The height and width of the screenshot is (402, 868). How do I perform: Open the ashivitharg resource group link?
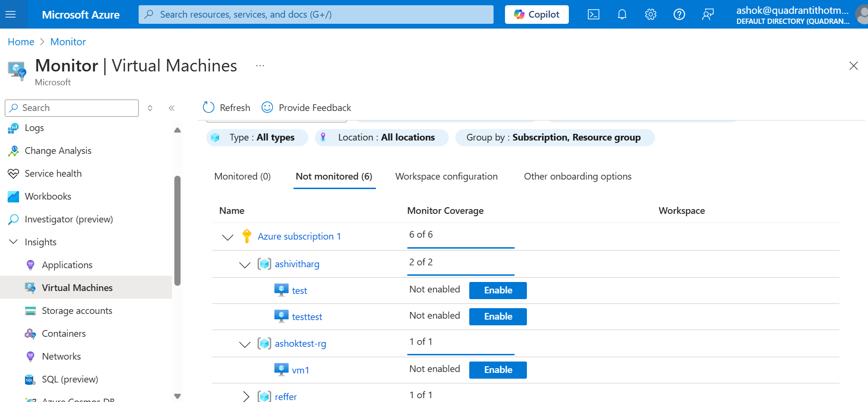point(297,264)
